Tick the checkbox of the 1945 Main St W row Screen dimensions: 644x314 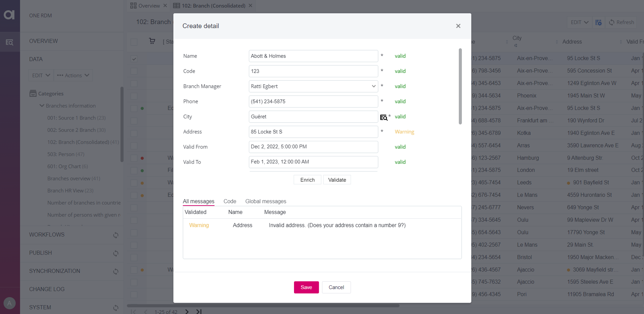pos(134,96)
